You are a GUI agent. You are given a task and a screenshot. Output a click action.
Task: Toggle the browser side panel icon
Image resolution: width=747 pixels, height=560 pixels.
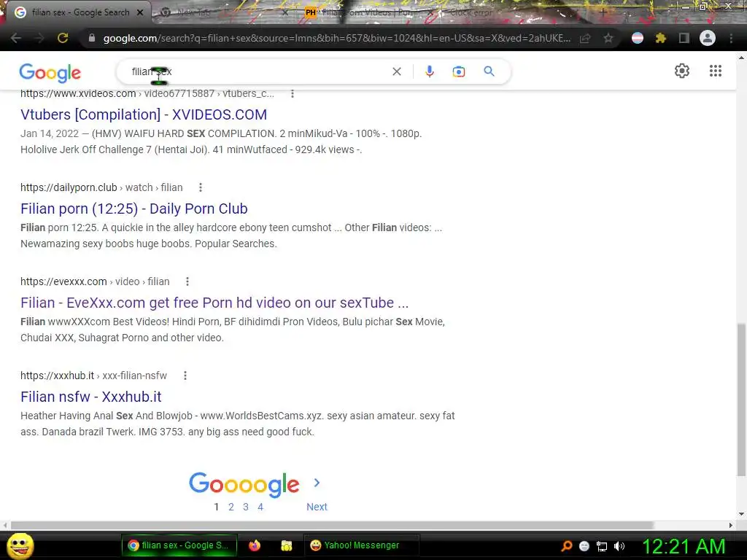[684, 38]
